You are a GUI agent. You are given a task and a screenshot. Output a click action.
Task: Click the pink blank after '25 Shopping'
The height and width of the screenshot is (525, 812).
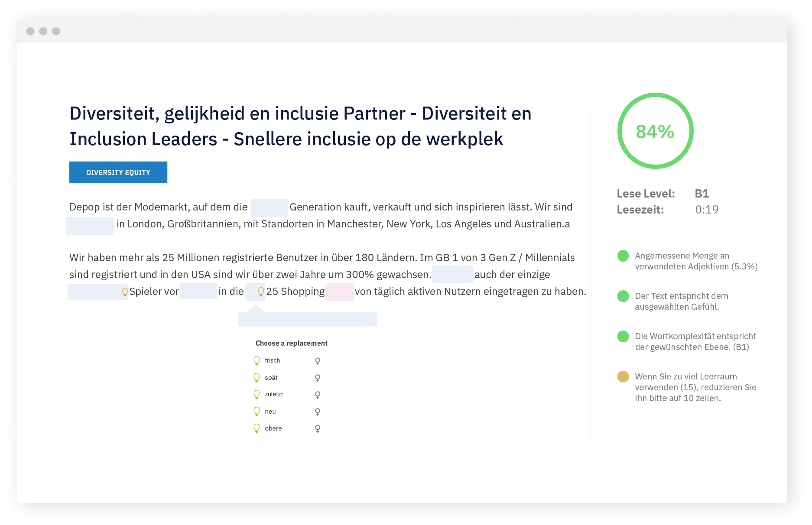340,292
